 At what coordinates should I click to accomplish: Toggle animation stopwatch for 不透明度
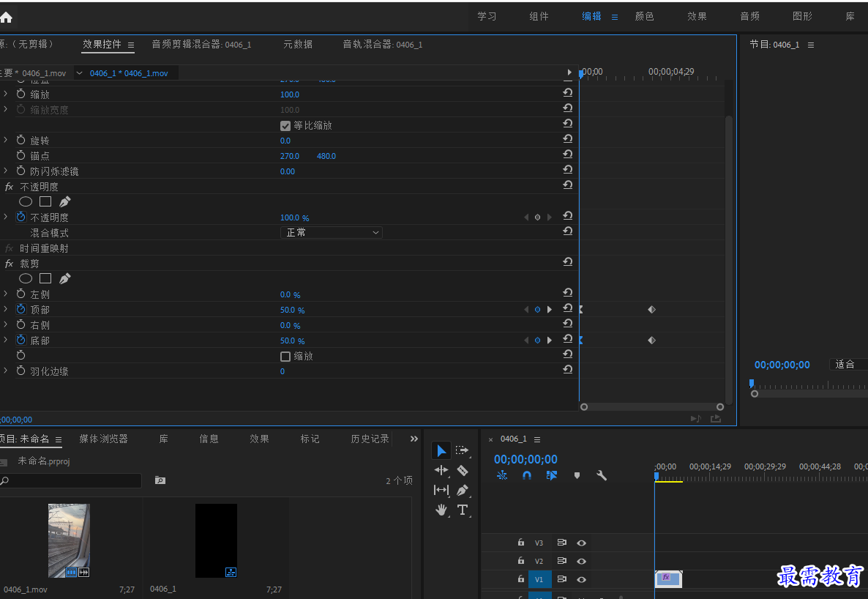click(21, 217)
